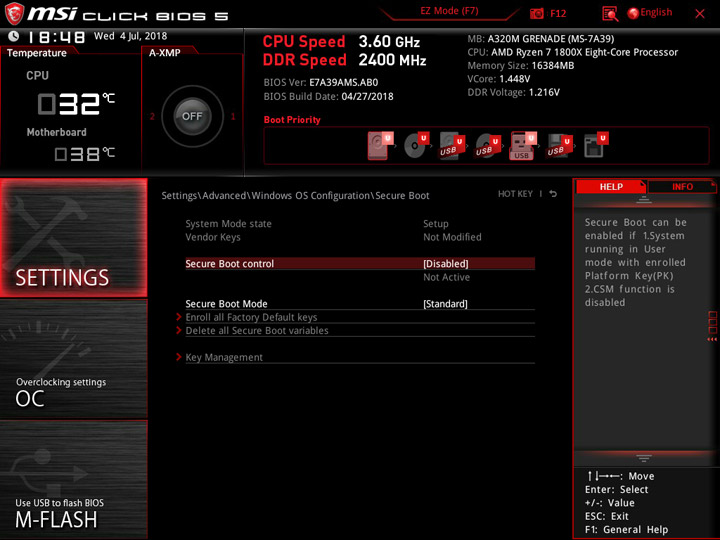Click the 'Setup' mode value
Viewport: 720px width, 540px height.
[436, 224]
